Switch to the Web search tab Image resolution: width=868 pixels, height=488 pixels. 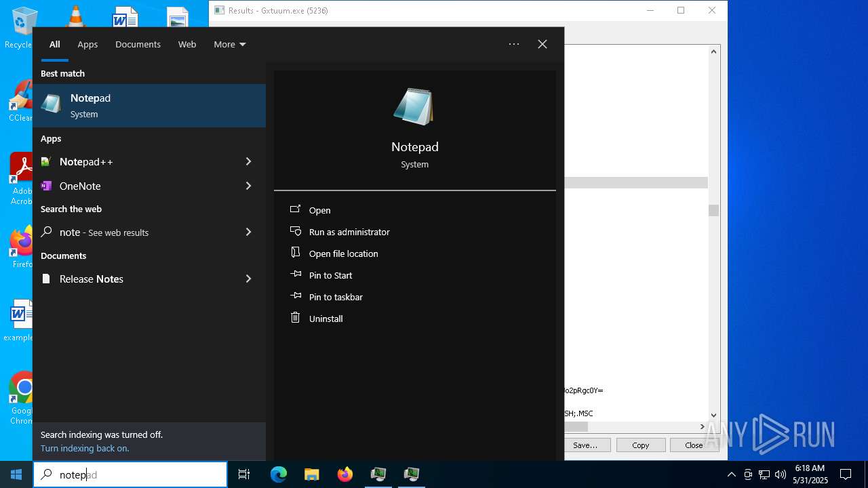click(187, 44)
